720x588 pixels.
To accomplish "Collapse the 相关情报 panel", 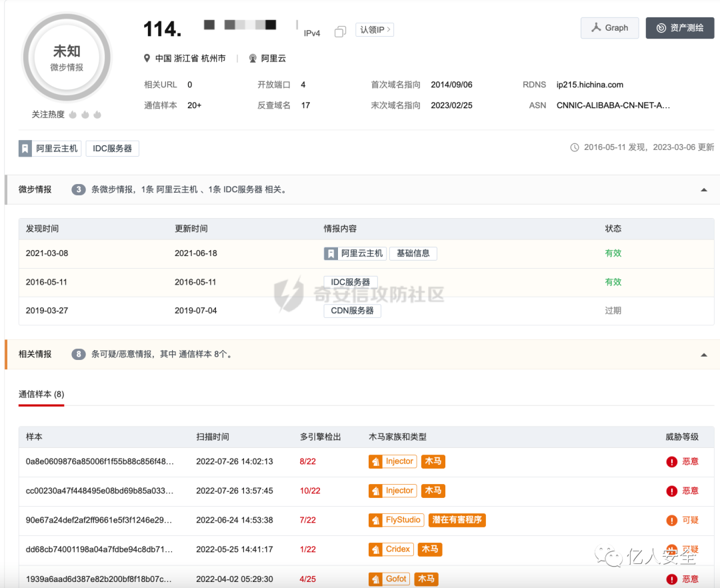I will [704, 354].
